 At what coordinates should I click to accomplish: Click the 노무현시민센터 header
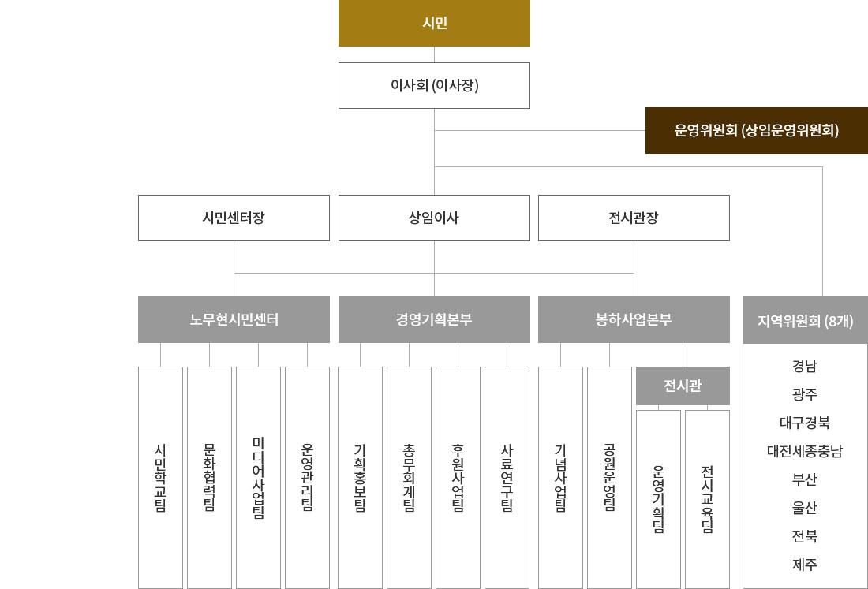234,319
